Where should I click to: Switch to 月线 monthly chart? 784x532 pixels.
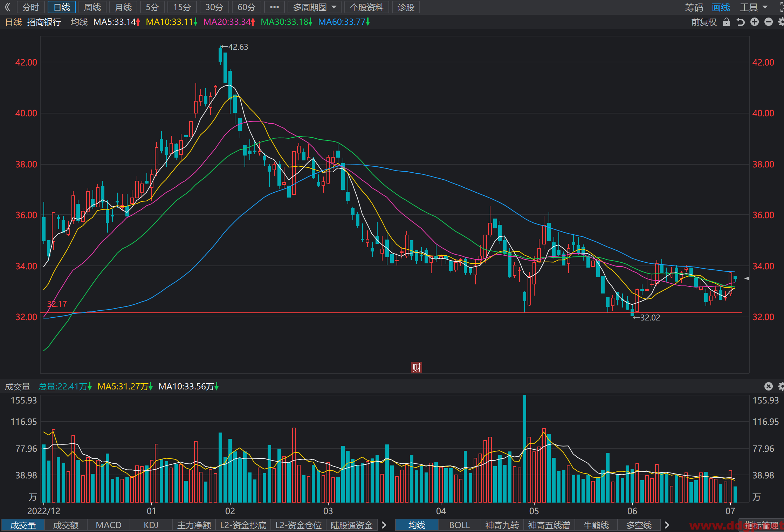coord(123,7)
